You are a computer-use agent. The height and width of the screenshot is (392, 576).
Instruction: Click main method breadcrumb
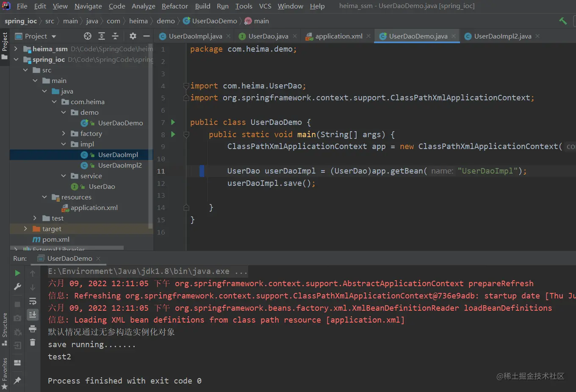(x=257, y=21)
